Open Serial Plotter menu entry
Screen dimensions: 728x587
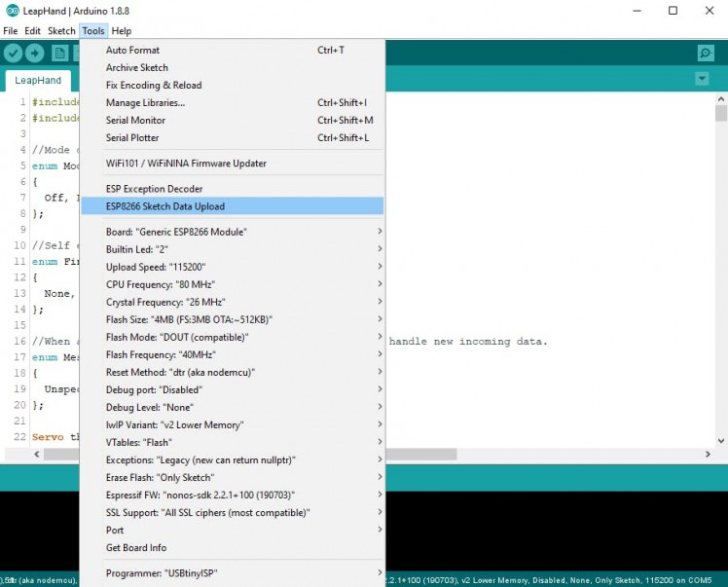[x=233, y=138]
